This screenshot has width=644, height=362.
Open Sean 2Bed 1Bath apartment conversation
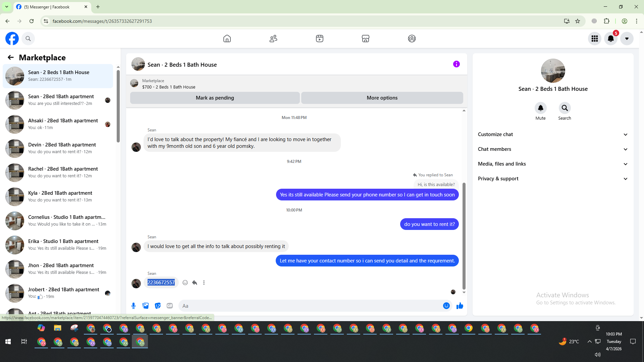[x=58, y=100]
